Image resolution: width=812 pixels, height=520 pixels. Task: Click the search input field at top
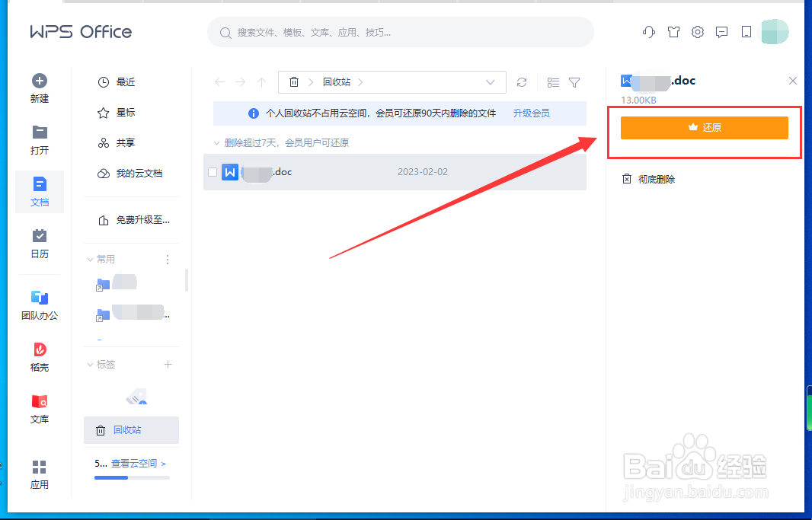[x=400, y=32]
